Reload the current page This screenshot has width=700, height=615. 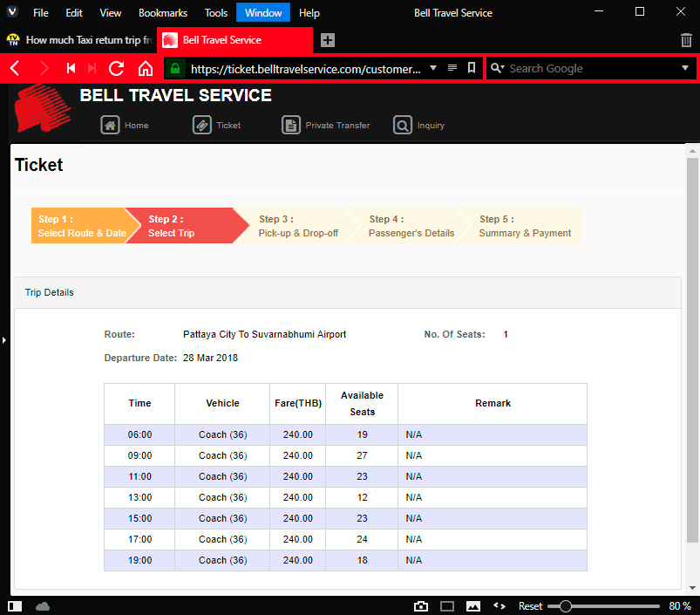(117, 68)
